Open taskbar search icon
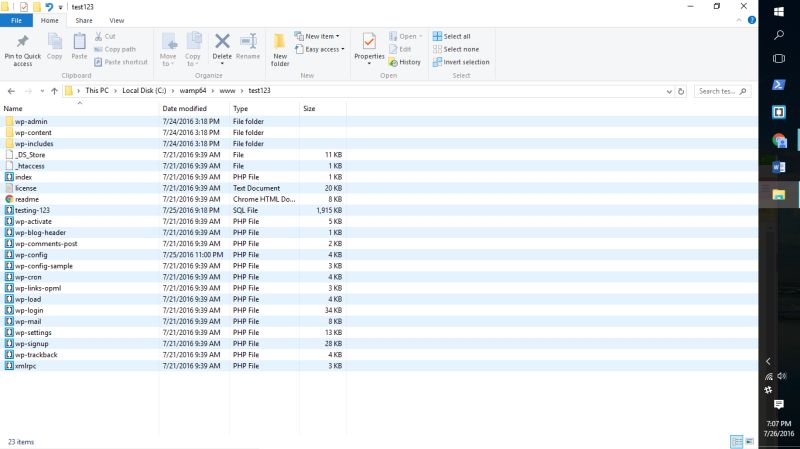This screenshot has height=449, width=800. 779,35
